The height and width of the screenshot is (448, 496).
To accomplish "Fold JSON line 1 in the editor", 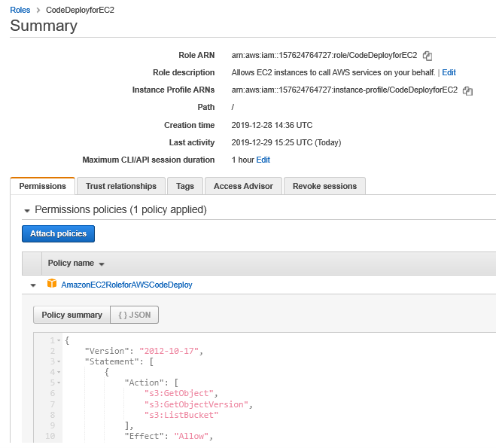I will pos(59,340).
